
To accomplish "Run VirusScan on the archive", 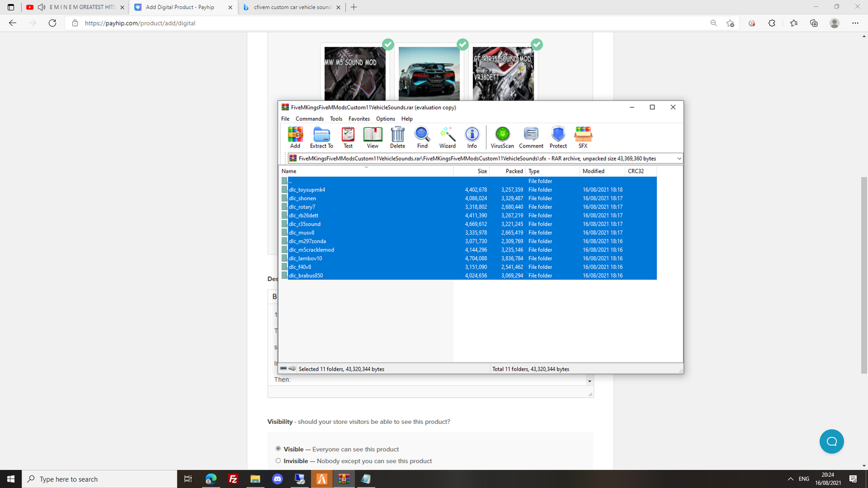I will [x=502, y=138].
